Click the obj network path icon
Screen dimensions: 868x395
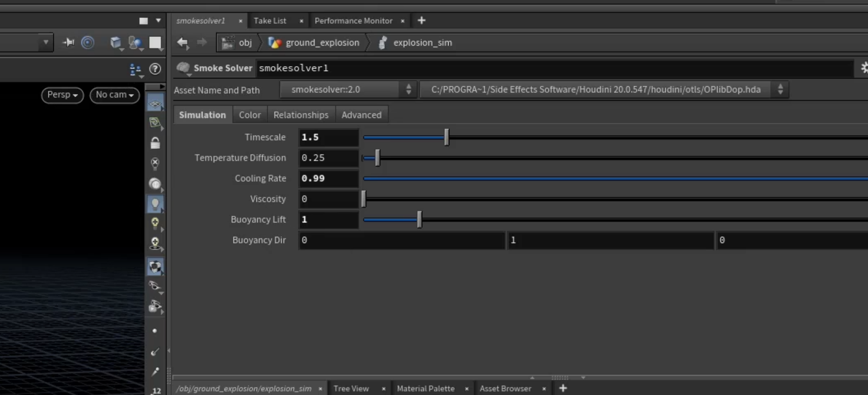(228, 43)
